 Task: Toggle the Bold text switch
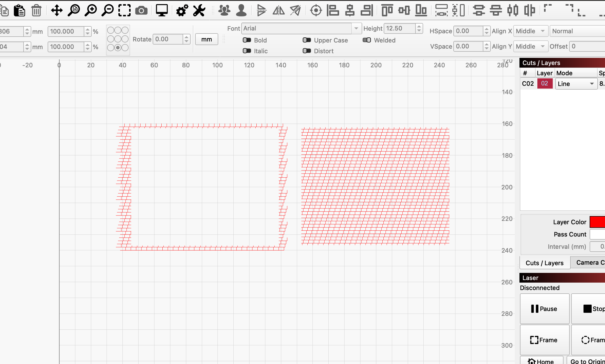[x=247, y=40]
